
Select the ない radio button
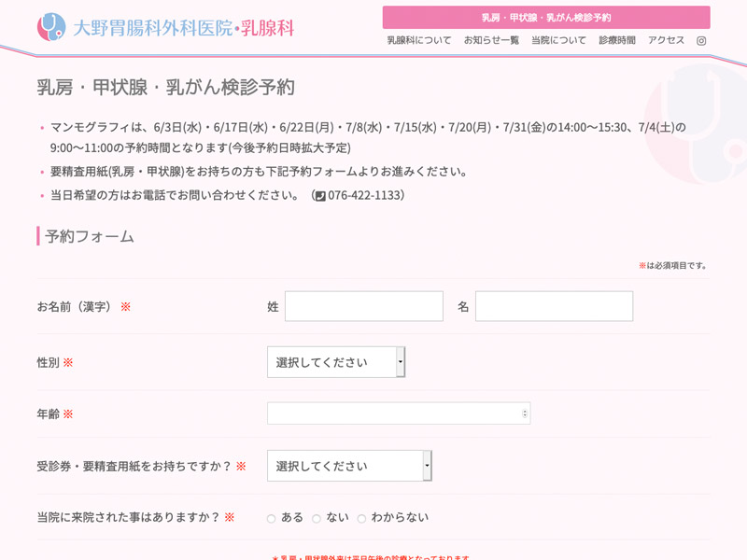point(317,518)
